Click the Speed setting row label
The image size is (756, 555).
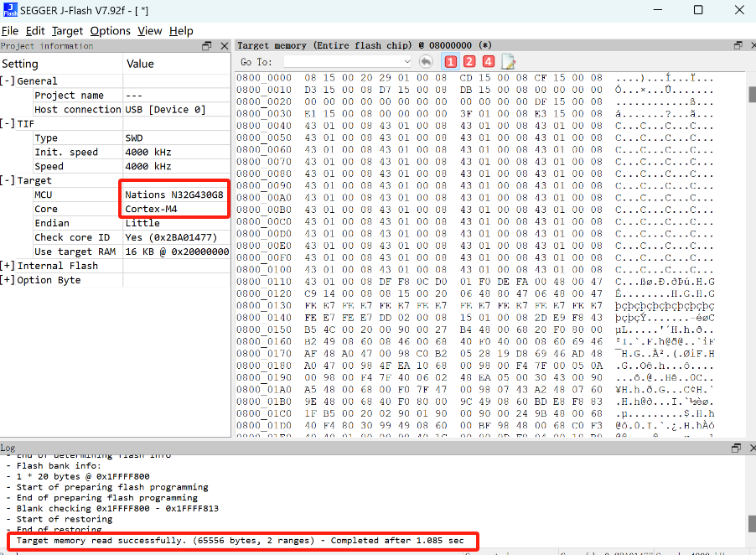click(49, 166)
